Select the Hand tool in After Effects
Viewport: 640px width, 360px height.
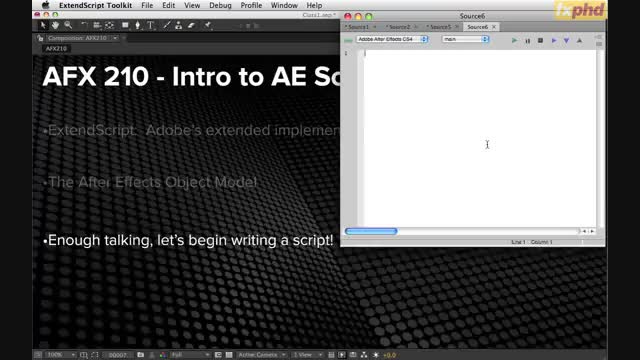(x=55, y=25)
